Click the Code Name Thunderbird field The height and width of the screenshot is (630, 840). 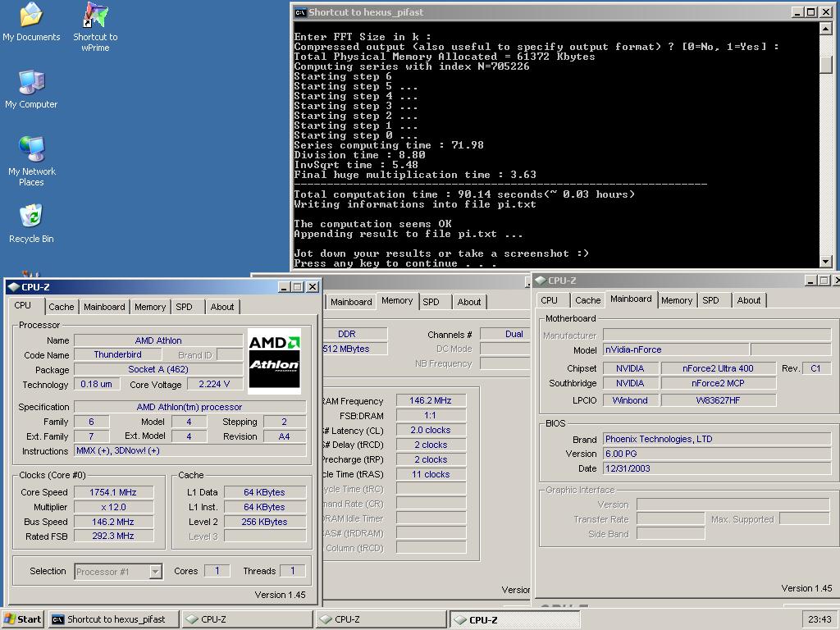click(117, 354)
